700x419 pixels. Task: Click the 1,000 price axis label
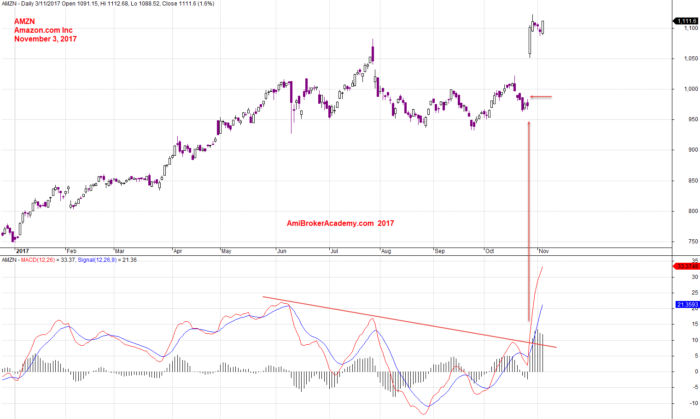pos(691,89)
